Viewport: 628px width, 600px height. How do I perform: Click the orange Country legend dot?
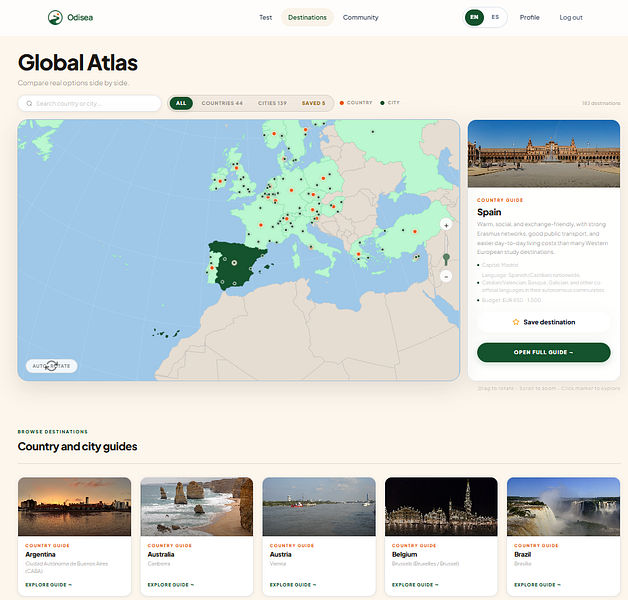point(342,103)
